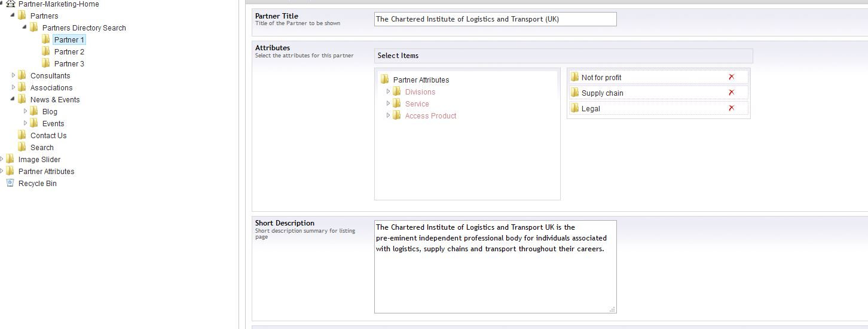Click the Search node in tree
This screenshot has height=329, width=868.
pyautogui.click(x=42, y=148)
